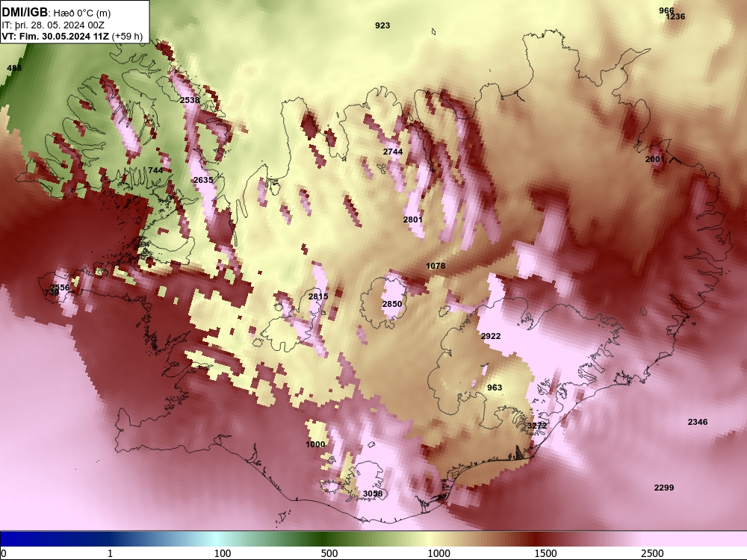The width and height of the screenshot is (747, 560).
Task: Select the 1078 freezing level value
Action: point(436,266)
